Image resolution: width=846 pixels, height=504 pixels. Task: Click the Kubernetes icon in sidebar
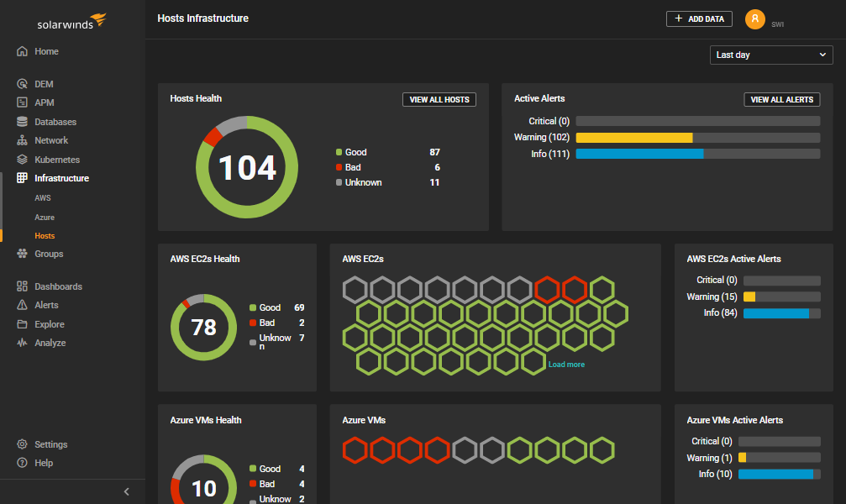coord(22,160)
